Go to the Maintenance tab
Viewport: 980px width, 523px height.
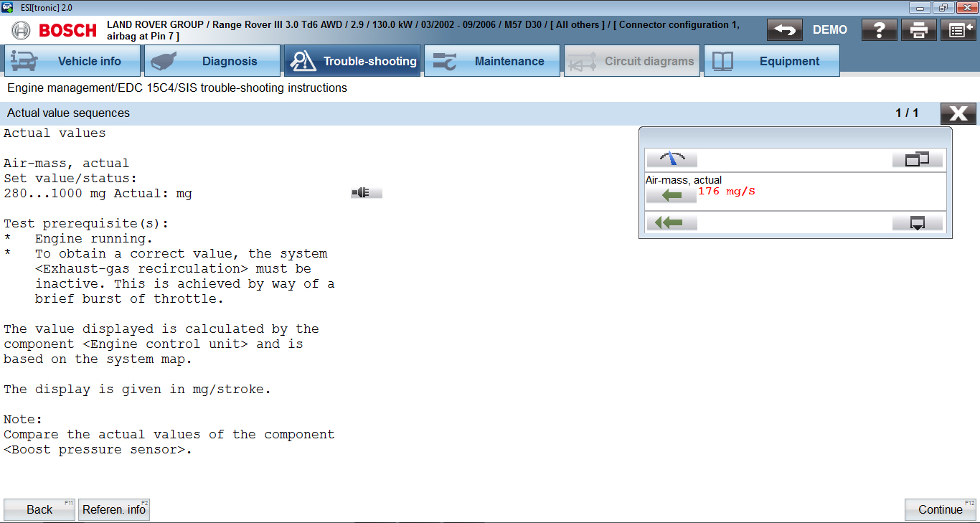(492, 61)
